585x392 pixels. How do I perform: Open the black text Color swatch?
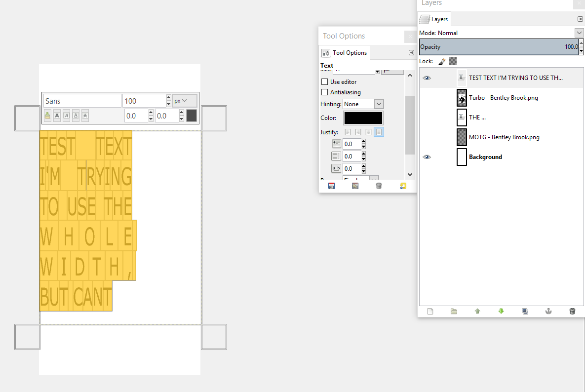coord(363,118)
